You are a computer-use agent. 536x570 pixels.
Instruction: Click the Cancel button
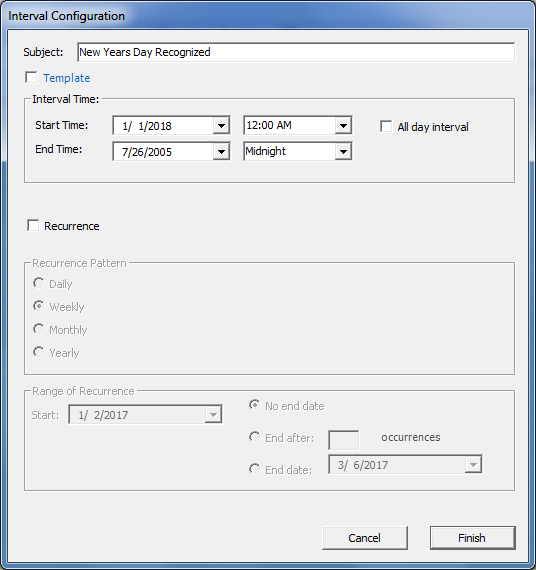click(365, 538)
